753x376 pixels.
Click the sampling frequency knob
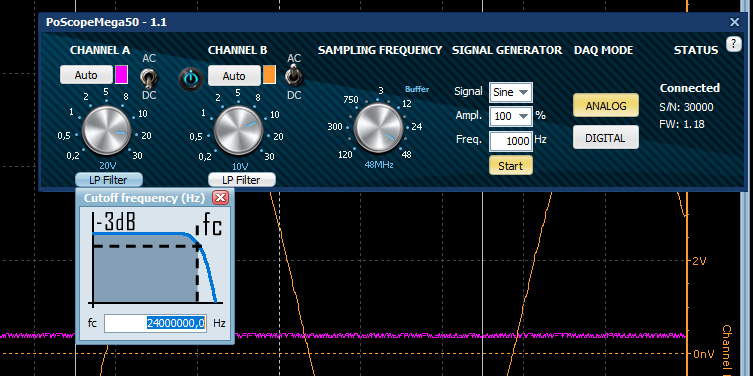tap(378, 128)
